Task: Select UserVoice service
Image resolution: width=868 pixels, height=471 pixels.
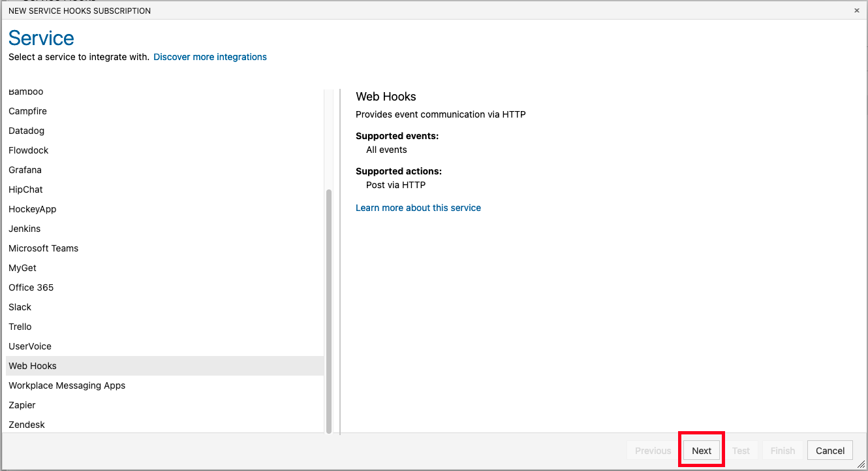Action: click(x=165, y=346)
